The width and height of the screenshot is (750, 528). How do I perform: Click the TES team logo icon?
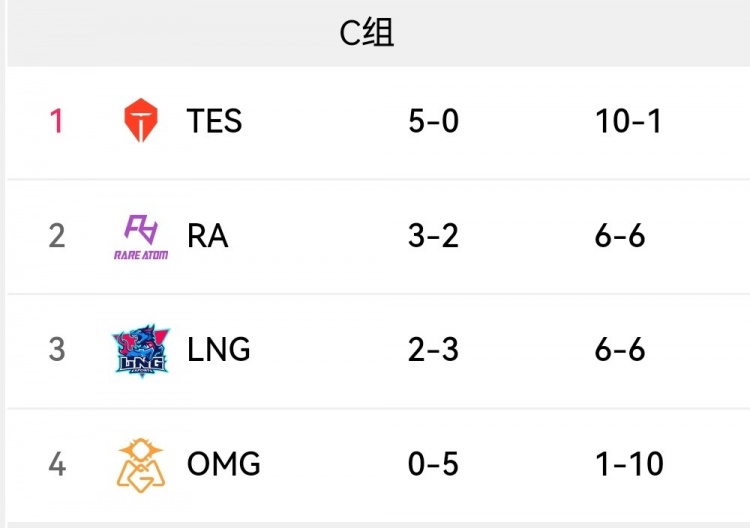(140, 121)
